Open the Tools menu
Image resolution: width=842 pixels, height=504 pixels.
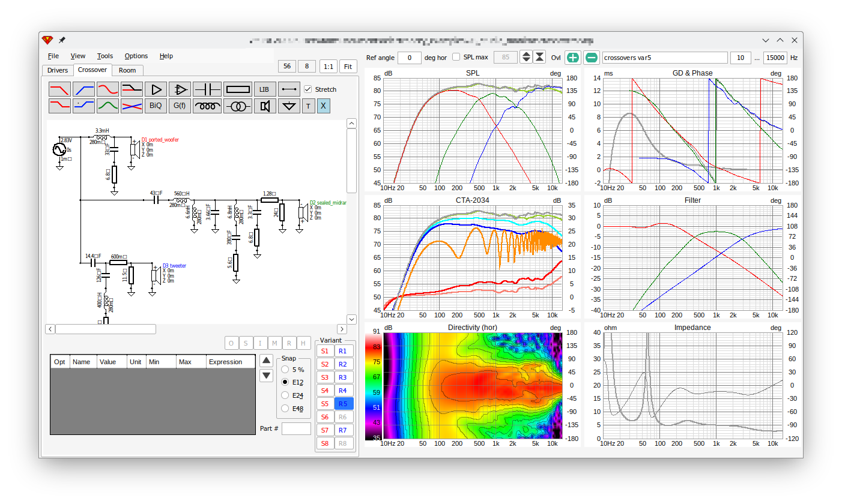(x=104, y=56)
